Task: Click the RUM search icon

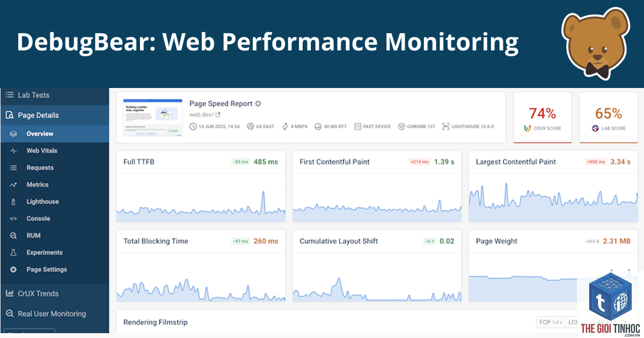Action: click(13, 236)
